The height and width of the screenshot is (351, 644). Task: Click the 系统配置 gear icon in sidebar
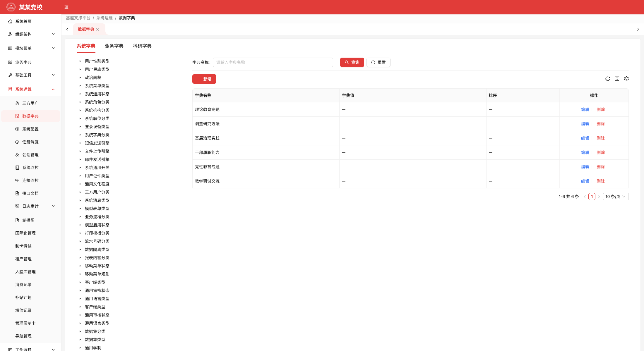click(x=17, y=129)
